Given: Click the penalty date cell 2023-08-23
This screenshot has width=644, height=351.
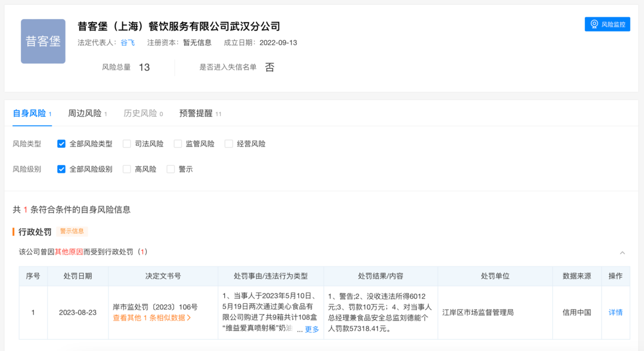Looking at the screenshot, I should click(78, 312).
